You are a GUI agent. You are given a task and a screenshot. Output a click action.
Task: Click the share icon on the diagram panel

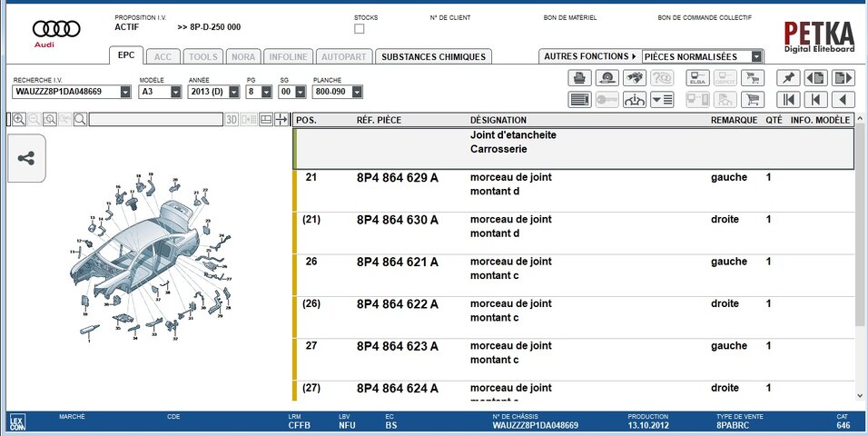(x=26, y=158)
